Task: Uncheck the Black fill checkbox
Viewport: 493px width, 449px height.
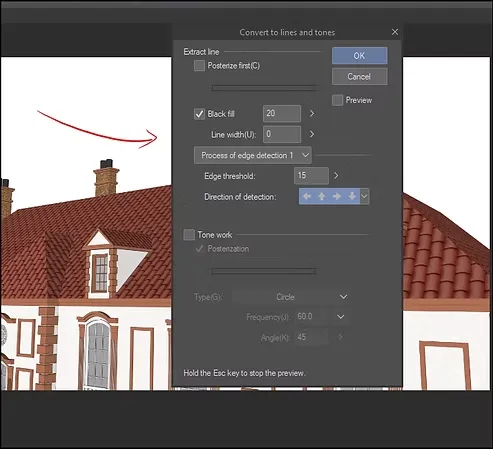Action: [199, 114]
